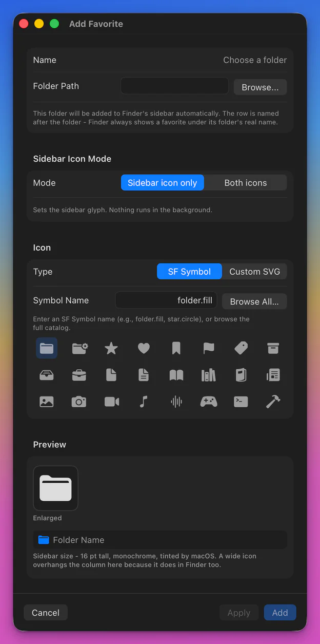Screen dimensions: 320x644
Task: Pick the star symbol
Action: tap(111, 348)
